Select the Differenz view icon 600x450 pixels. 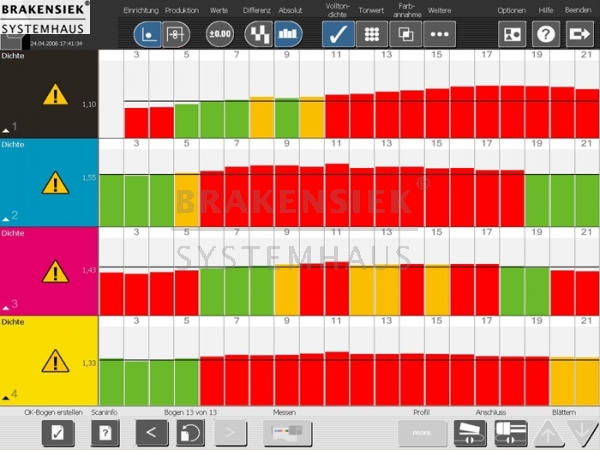click(258, 34)
